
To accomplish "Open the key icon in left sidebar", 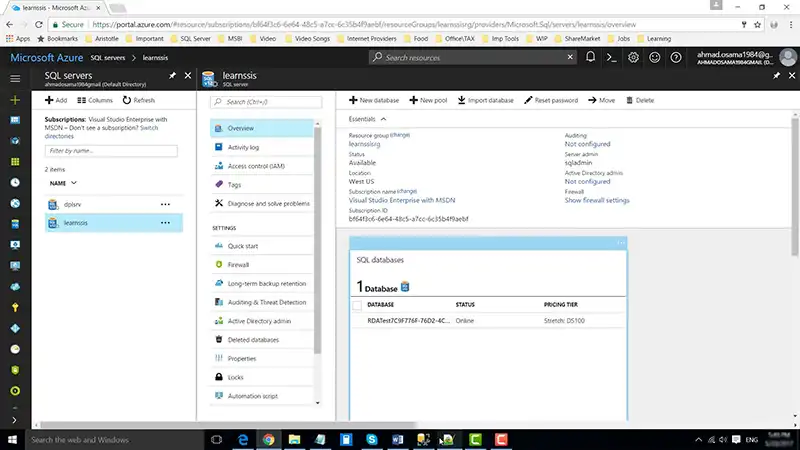I will (x=15, y=307).
